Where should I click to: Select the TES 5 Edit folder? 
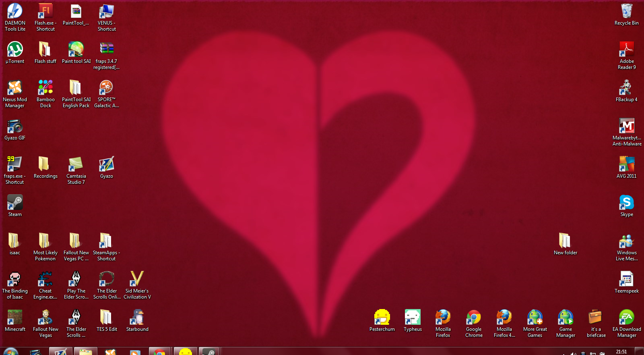tap(107, 321)
